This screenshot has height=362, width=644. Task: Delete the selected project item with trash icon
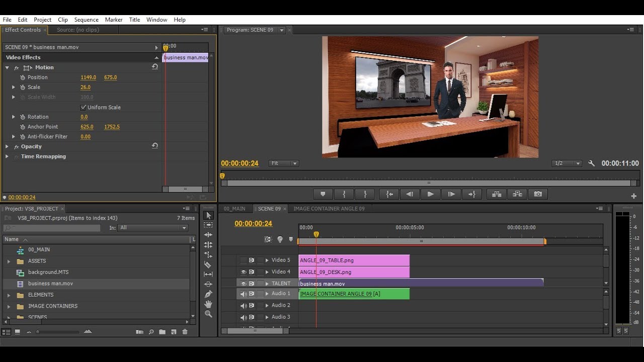pos(185,332)
